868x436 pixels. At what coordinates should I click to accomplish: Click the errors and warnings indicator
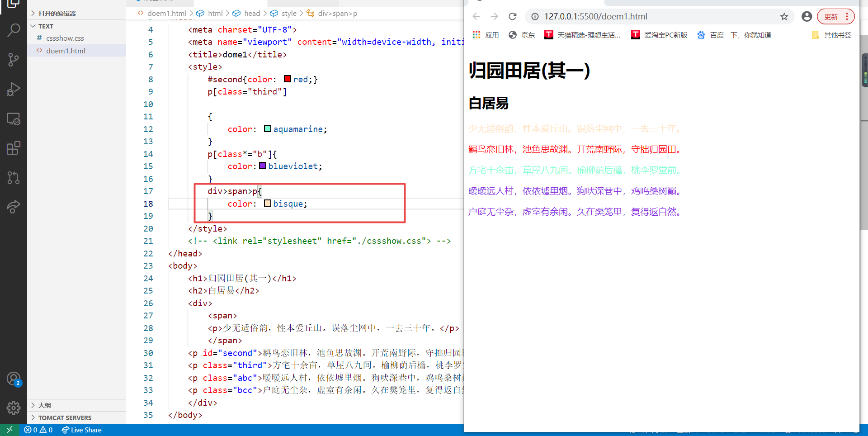(38, 430)
